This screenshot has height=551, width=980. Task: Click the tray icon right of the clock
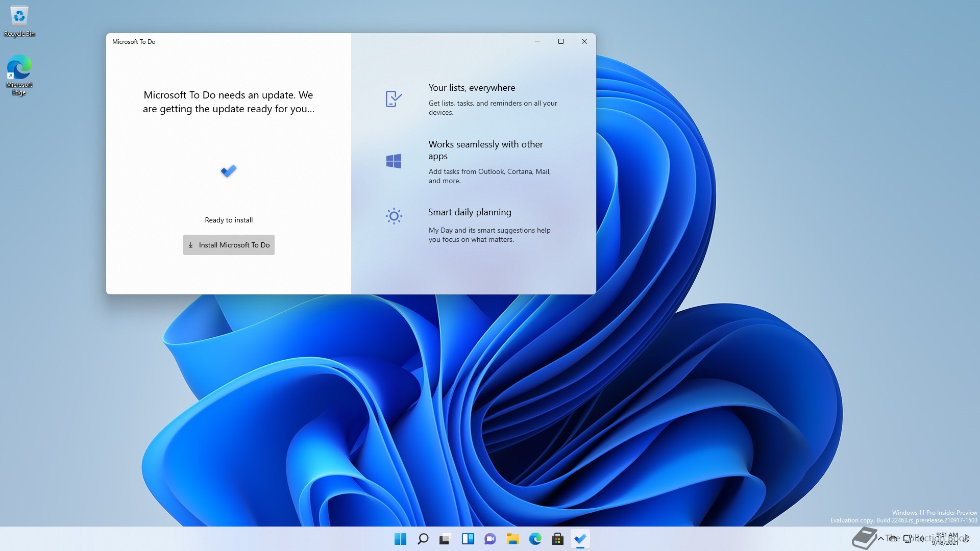(966, 539)
